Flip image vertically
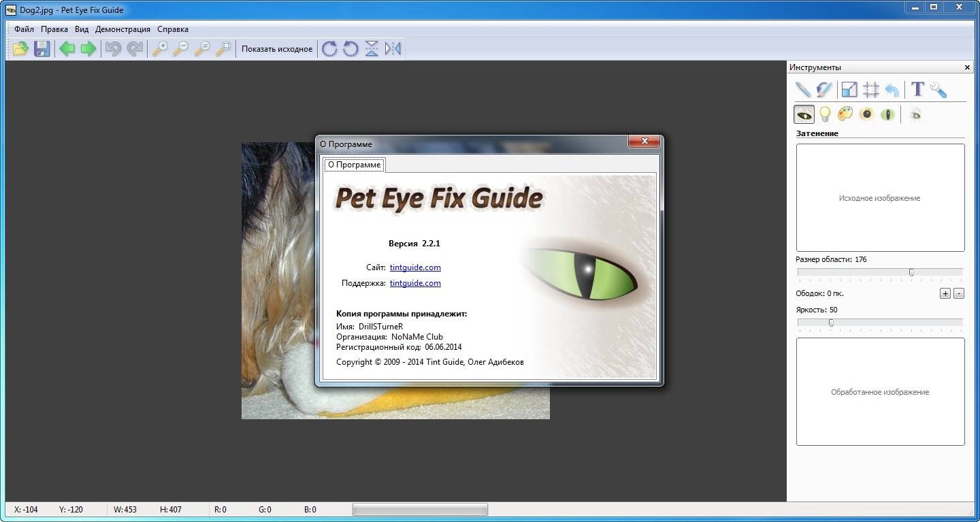This screenshot has height=522, width=980. coord(372,48)
